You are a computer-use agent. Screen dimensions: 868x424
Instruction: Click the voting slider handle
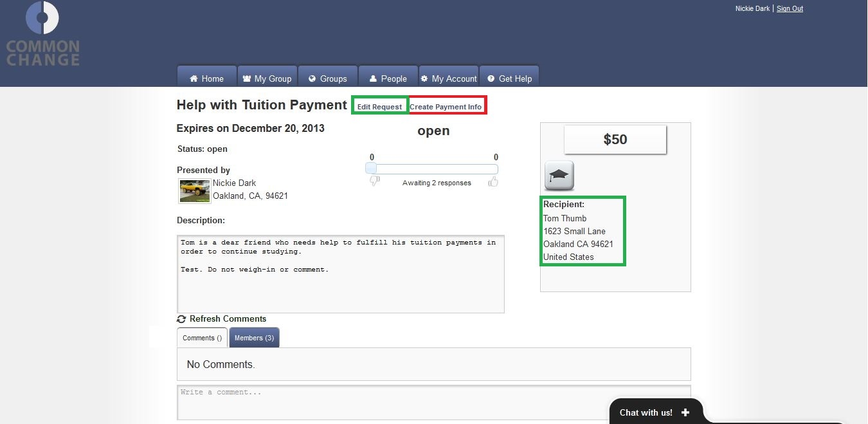click(371, 169)
